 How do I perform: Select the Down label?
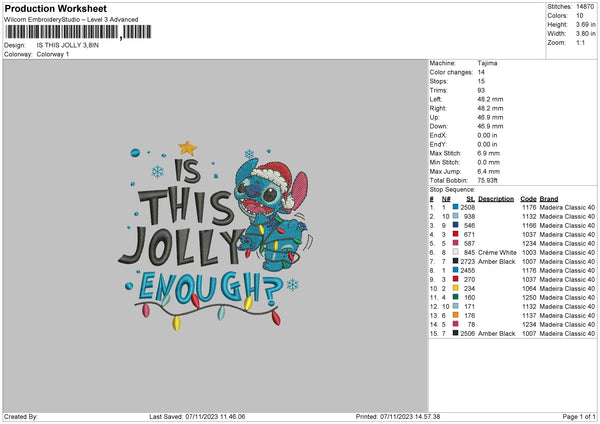[438, 126]
